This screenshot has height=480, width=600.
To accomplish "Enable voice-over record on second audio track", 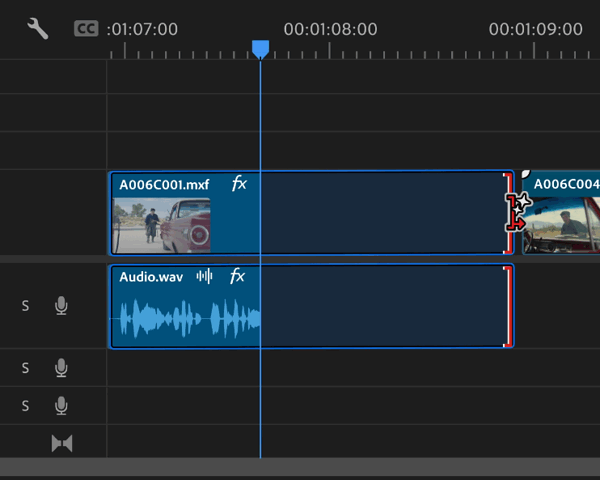I will 61,368.
